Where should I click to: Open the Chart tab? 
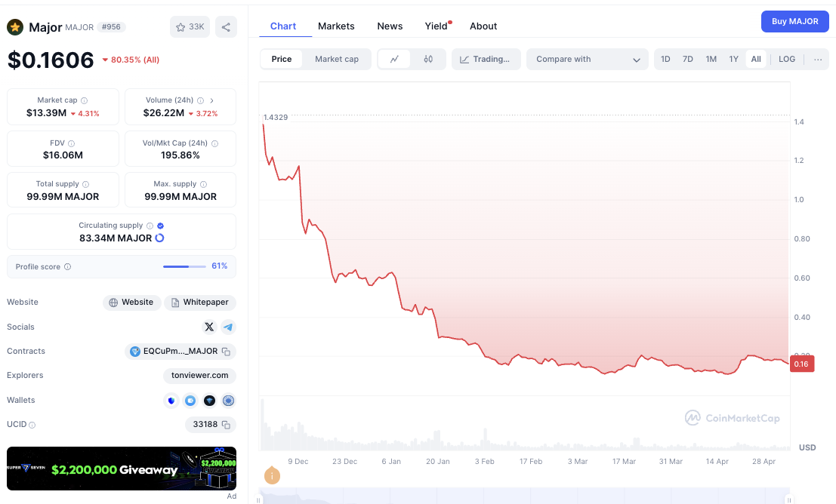point(282,26)
